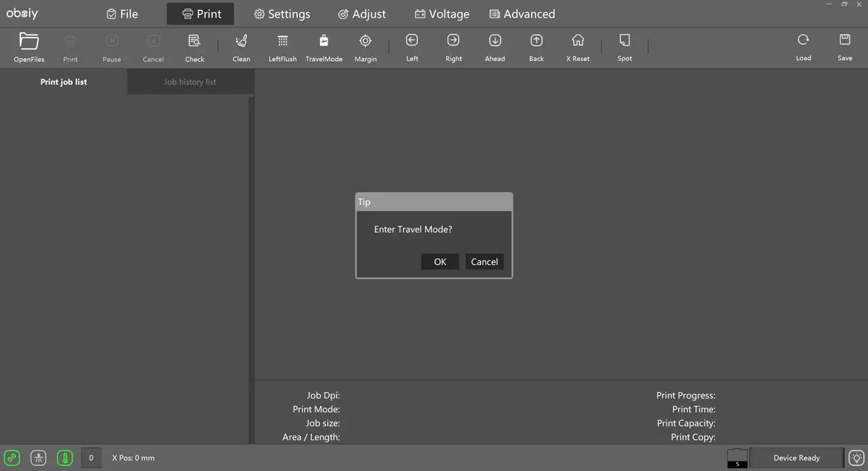The image size is (868, 471).
Task: Go to the Adjust tab
Action: 362,14
